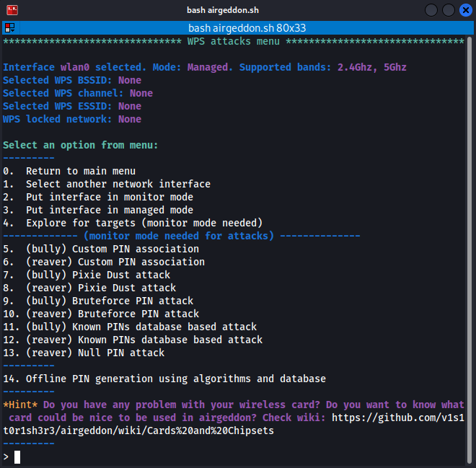The height and width of the screenshot is (468, 476).
Task: Open the terminator layout grid icon
Action: pyautogui.click(x=9, y=28)
